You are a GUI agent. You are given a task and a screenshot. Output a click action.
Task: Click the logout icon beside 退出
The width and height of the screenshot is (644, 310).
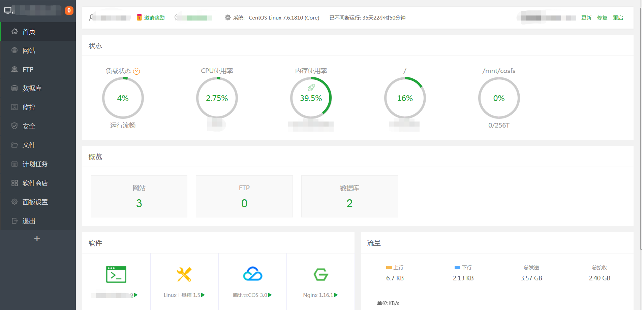(14, 221)
